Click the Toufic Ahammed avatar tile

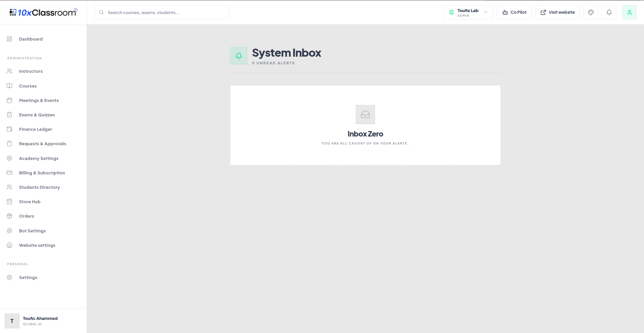[x=12, y=321]
